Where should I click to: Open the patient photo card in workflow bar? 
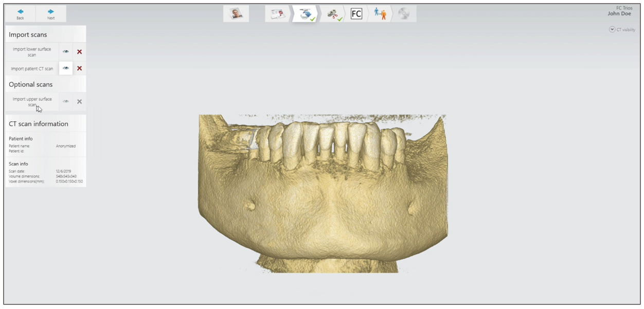point(237,13)
